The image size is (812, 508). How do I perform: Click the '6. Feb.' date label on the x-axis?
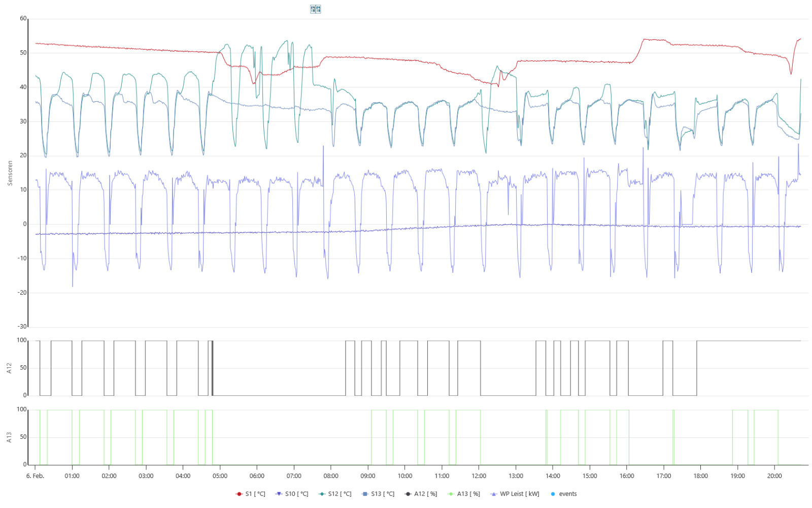click(x=35, y=476)
